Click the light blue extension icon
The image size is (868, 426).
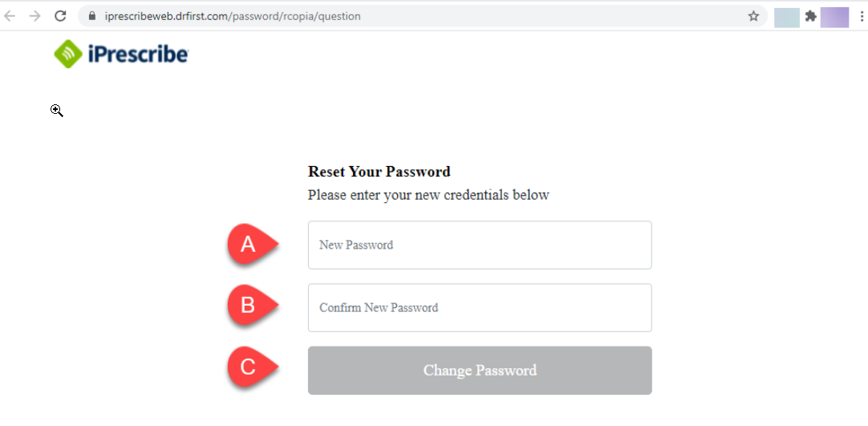[786, 17]
